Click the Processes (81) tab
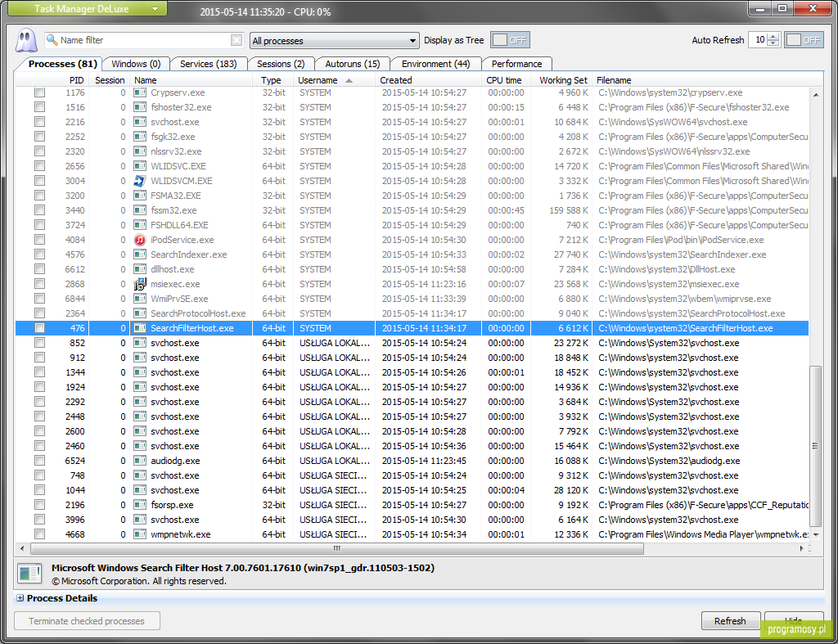This screenshot has width=838, height=644. pyautogui.click(x=62, y=64)
